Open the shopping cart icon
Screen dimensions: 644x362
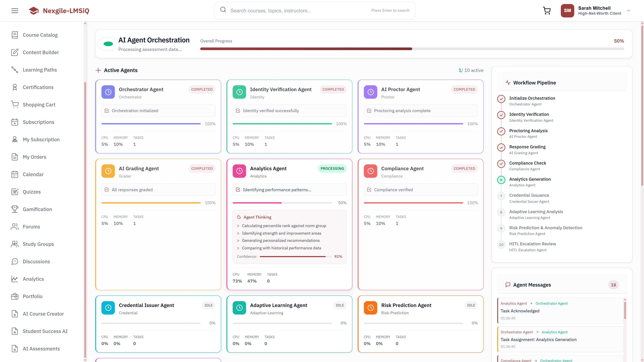pyautogui.click(x=547, y=11)
